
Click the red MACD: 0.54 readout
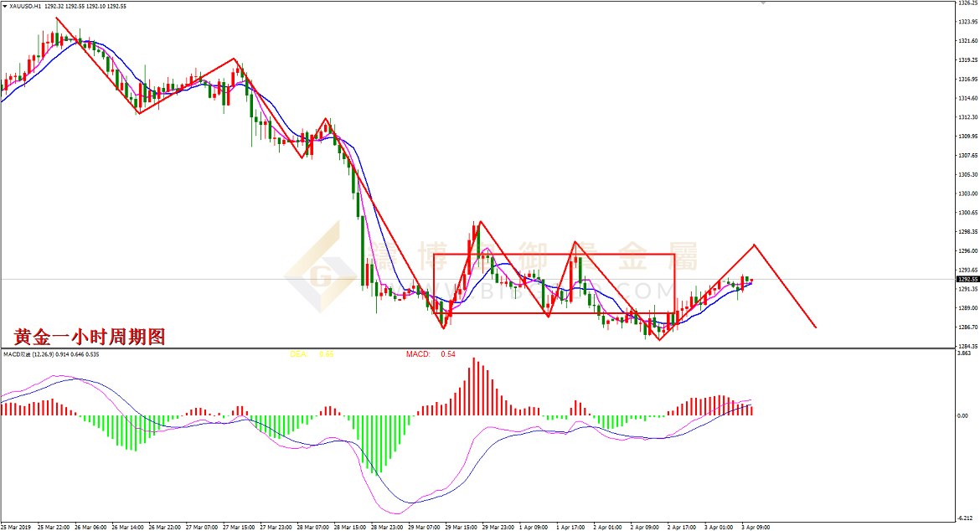click(x=431, y=354)
